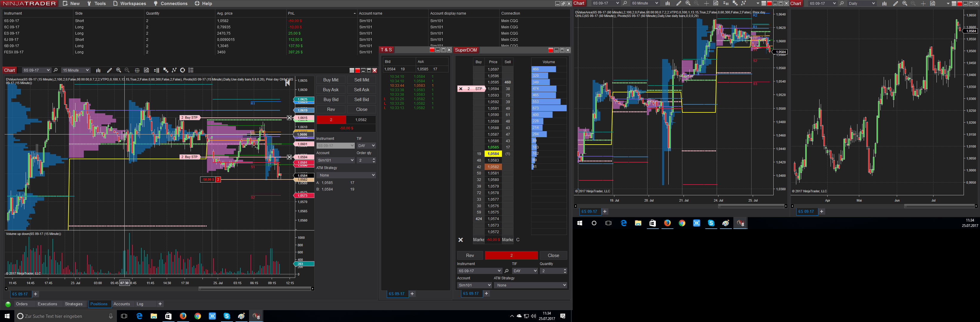The image size is (980, 322).
Task: Open SuperDOM ATM Strategy dropdown
Action: tap(531, 285)
